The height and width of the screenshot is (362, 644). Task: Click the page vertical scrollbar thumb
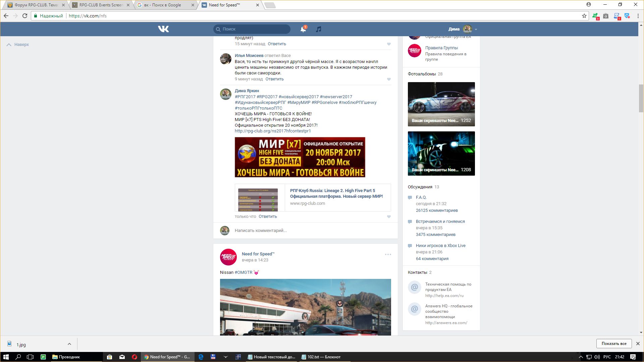pyautogui.click(x=641, y=98)
